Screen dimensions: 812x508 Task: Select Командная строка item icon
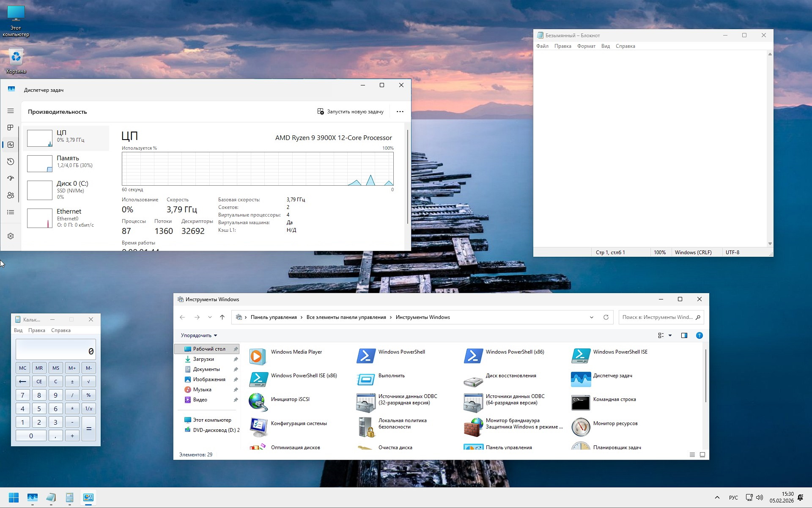pos(581,403)
